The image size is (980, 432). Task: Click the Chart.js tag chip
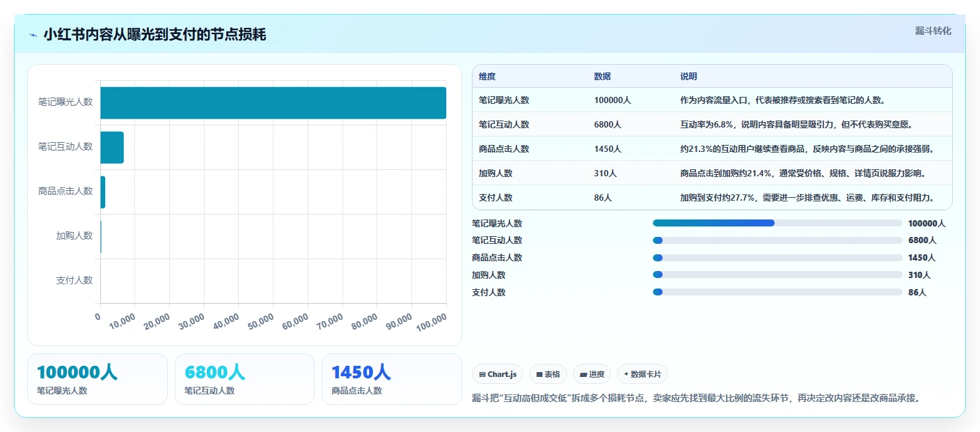[x=498, y=374]
